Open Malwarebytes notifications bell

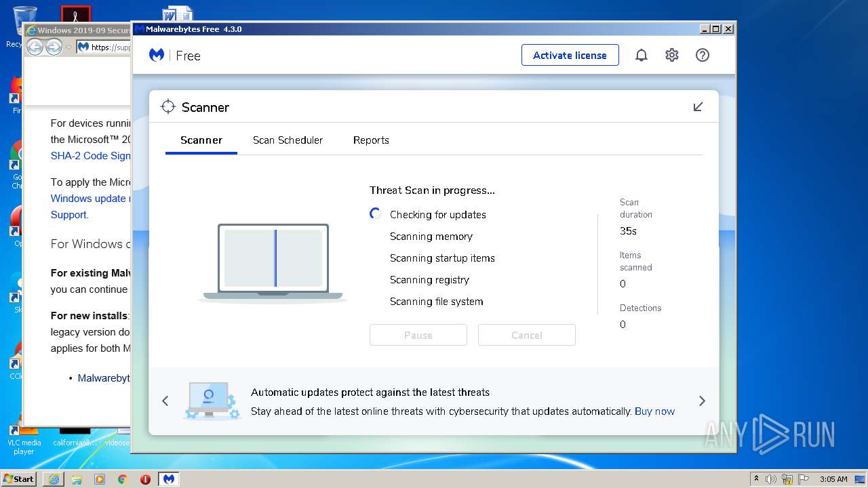641,55
